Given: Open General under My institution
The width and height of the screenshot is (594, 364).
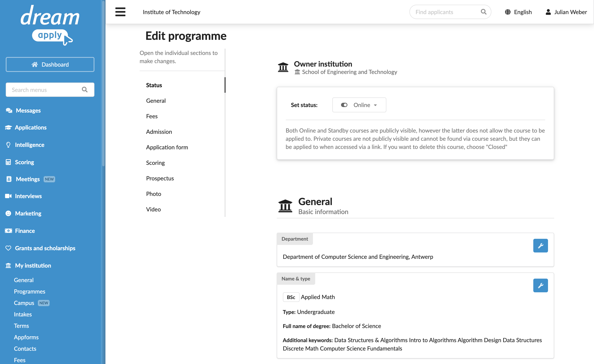Looking at the screenshot, I should coord(24,280).
